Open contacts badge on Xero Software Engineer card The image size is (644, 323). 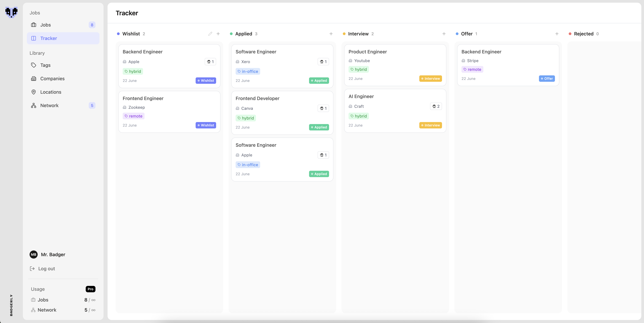click(x=323, y=62)
